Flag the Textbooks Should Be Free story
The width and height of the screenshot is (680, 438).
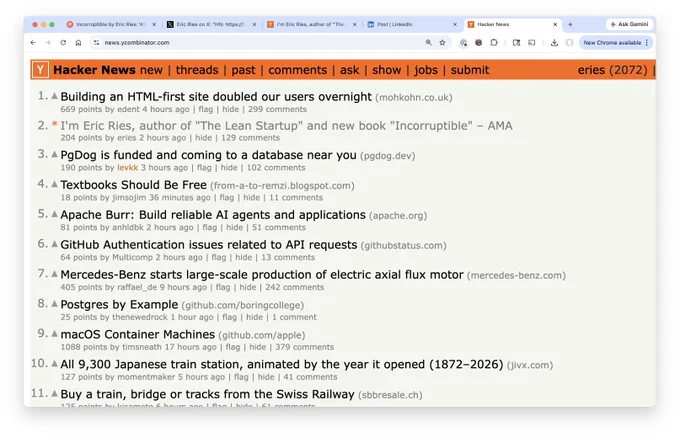pyautogui.click(x=226, y=198)
